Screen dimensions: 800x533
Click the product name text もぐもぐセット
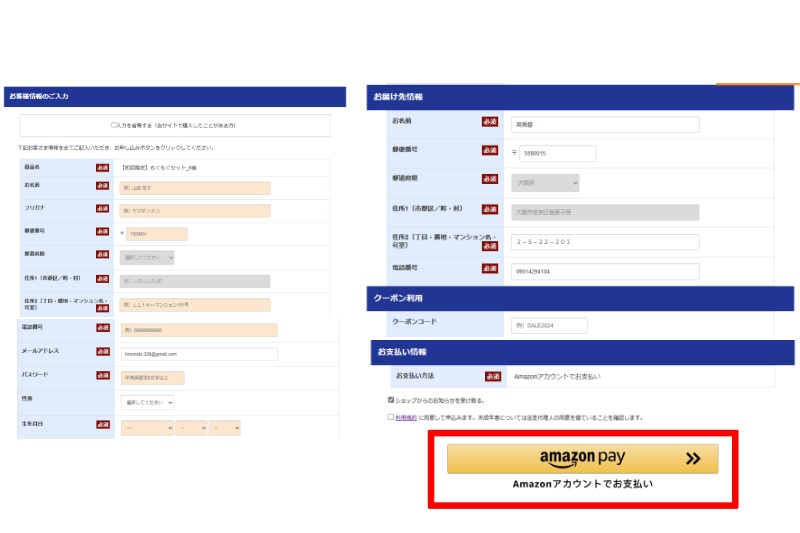(159, 168)
